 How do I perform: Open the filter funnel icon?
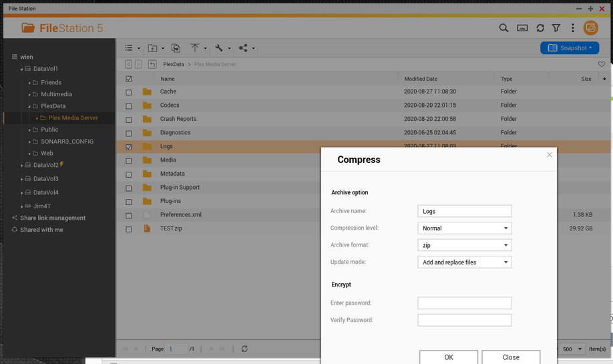click(x=556, y=28)
